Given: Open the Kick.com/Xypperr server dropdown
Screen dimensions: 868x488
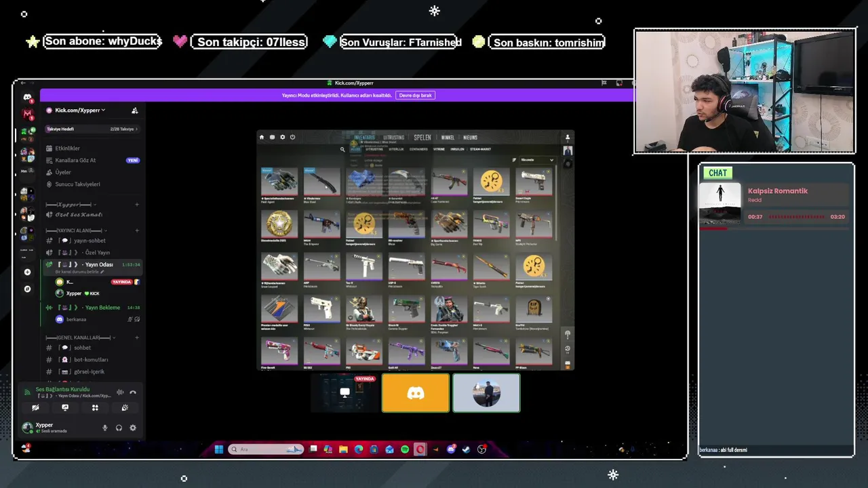Looking at the screenshot, I should click(x=80, y=110).
